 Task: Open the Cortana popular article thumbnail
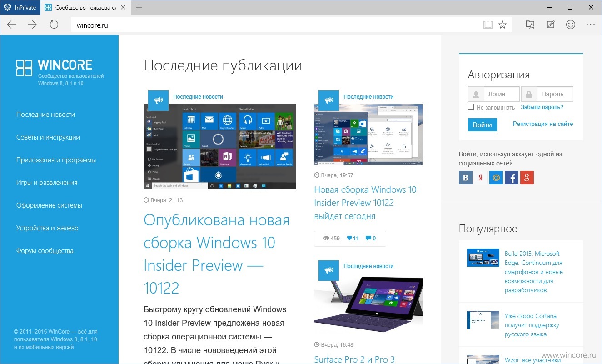point(483,320)
